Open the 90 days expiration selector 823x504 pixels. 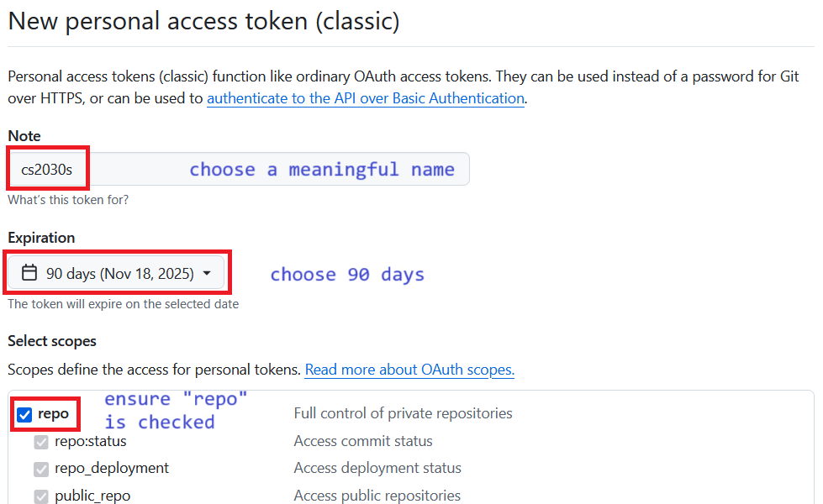pos(118,272)
